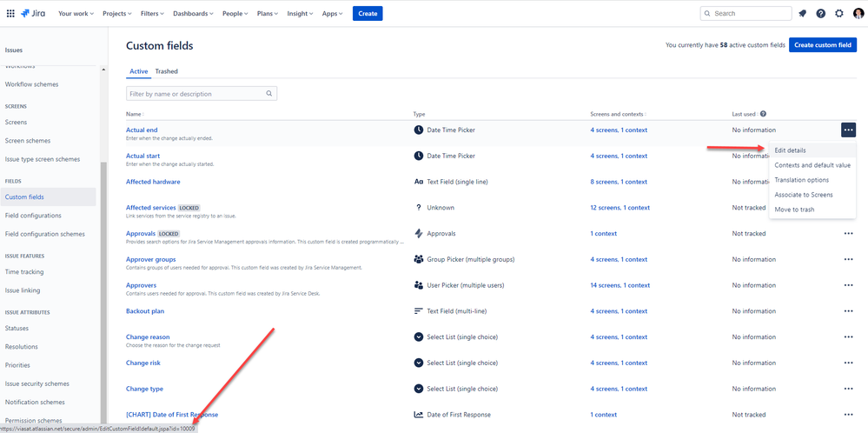The image size is (868, 433).
Task: Expand the Projects dropdown
Action: click(117, 13)
